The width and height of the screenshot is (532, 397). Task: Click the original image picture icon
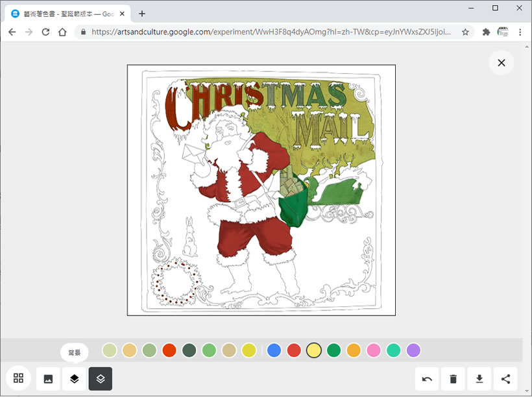[48, 379]
